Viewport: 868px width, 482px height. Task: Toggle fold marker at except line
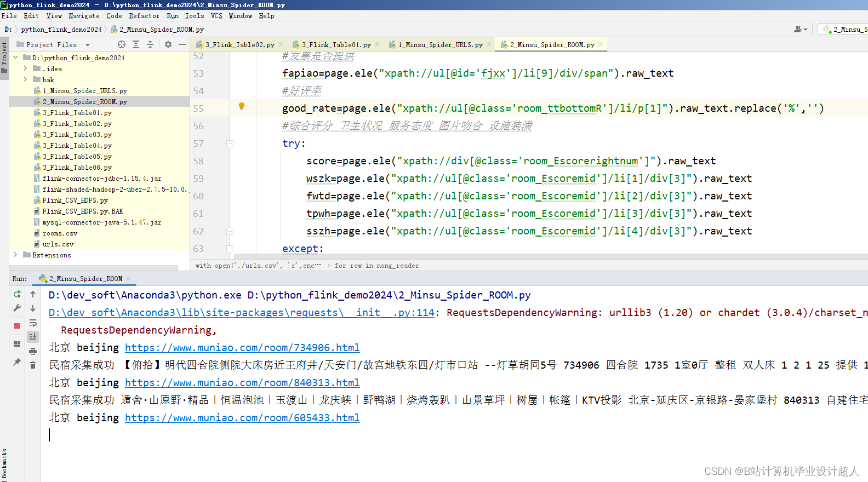(x=230, y=249)
